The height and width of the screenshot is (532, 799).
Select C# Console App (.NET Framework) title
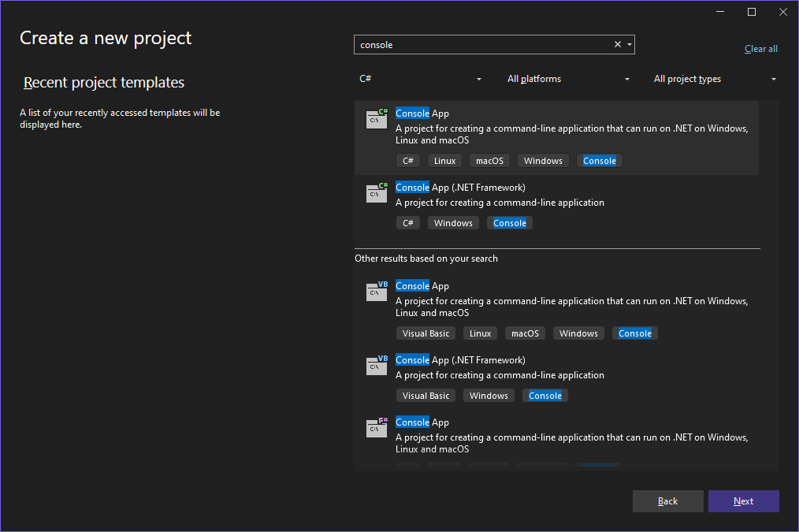[460, 188]
